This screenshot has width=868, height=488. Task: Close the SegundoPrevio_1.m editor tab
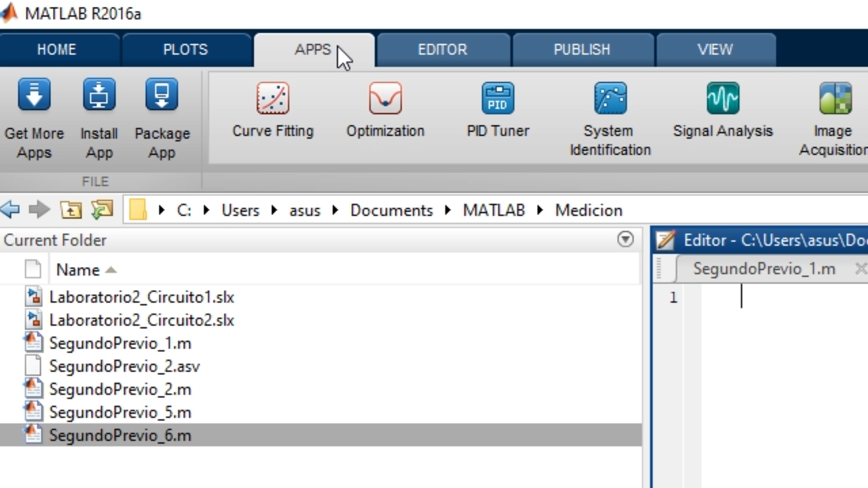pos(861,269)
